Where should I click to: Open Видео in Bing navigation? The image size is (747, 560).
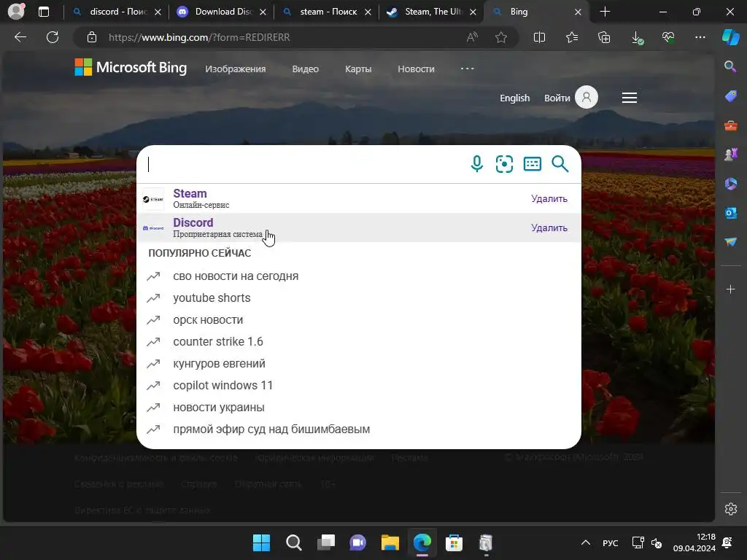click(306, 69)
